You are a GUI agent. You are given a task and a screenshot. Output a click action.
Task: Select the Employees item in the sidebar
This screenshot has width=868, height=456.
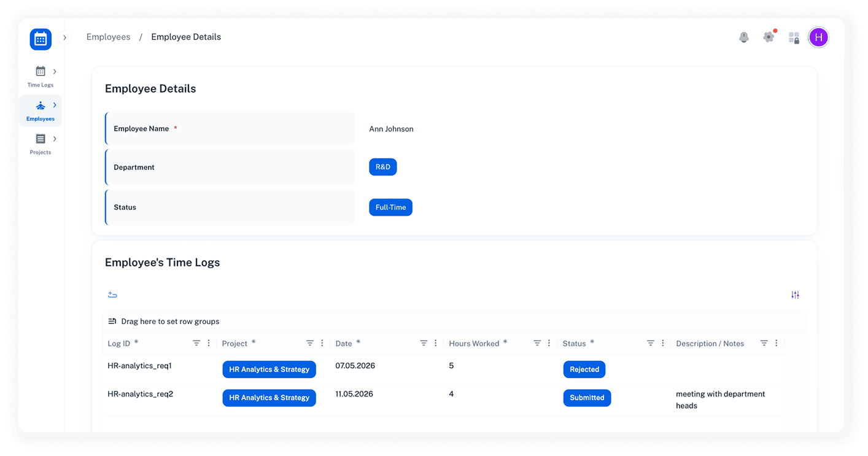[40, 106]
